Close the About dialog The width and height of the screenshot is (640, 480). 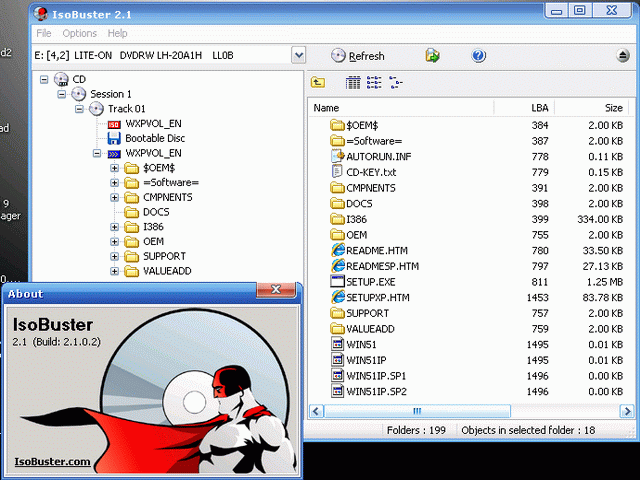[276, 289]
